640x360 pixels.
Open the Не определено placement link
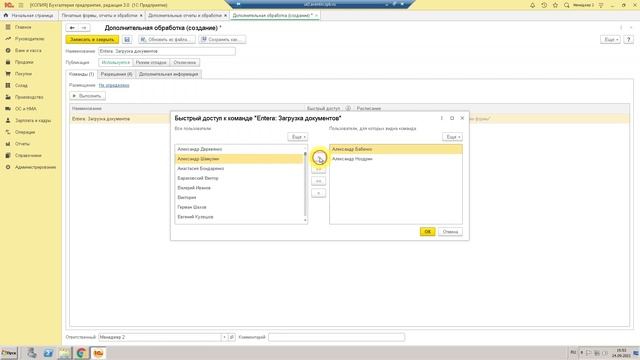point(114,85)
